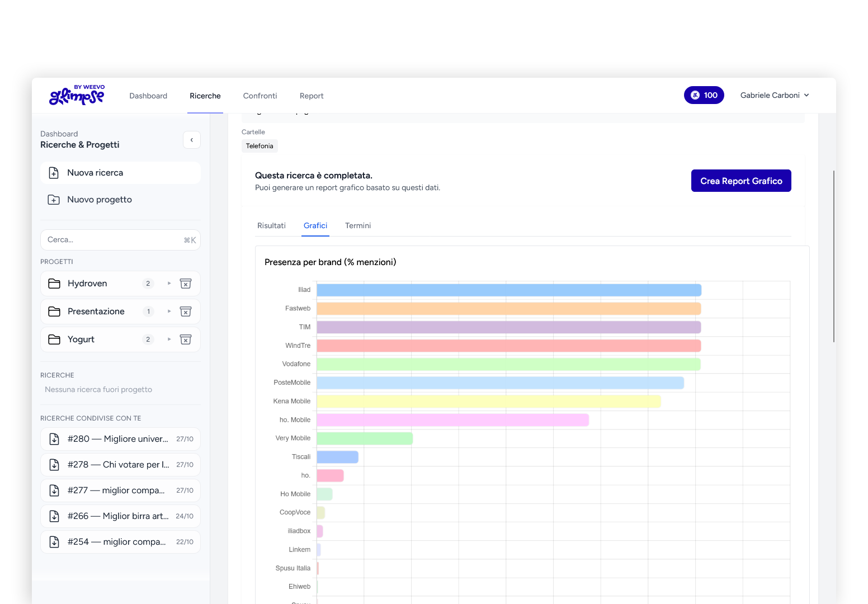Image resolution: width=868 pixels, height=604 pixels.
Task: Delete the Hydroven project via trash icon
Action: click(x=186, y=284)
